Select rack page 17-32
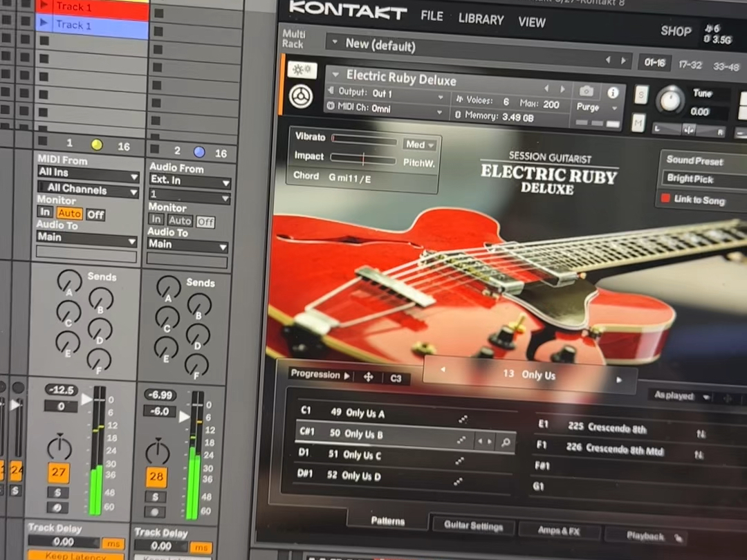 (x=690, y=64)
